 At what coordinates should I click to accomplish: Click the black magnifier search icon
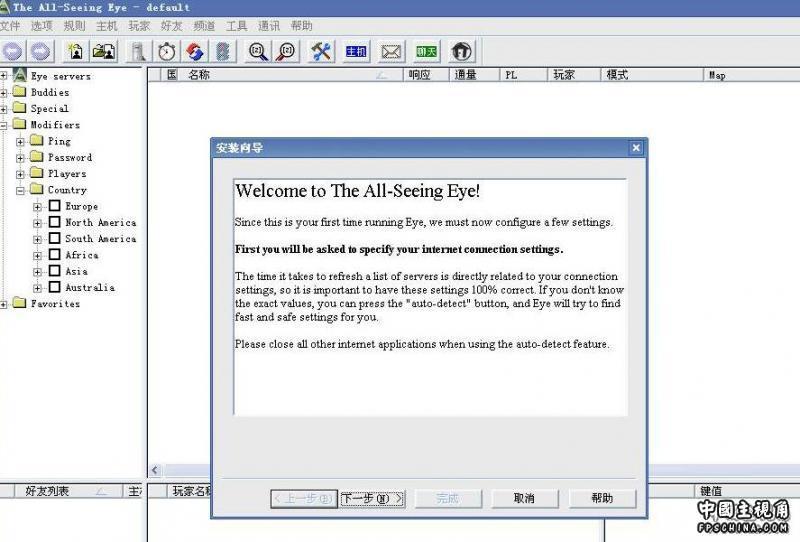(x=258, y=52)
